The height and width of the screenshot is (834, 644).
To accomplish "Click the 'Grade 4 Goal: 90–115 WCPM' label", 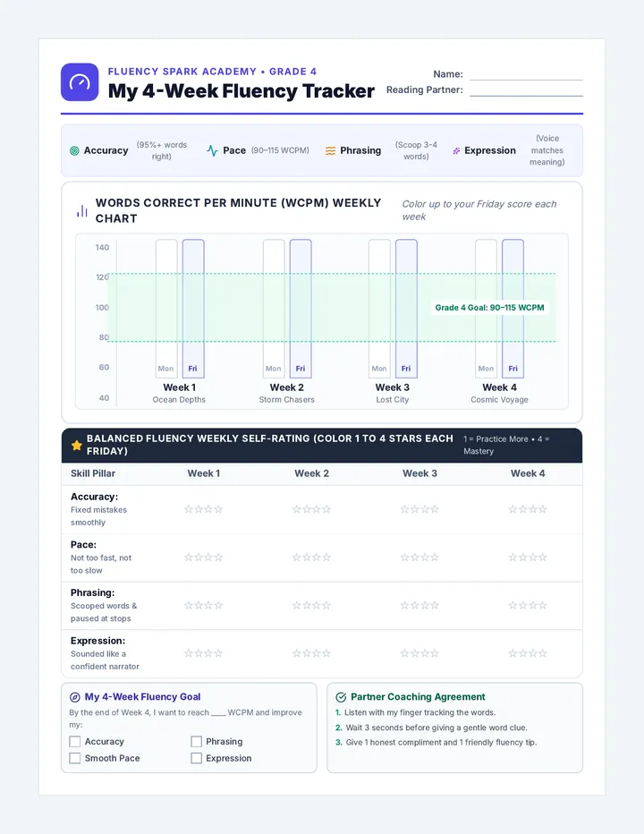I will tap(490, 308).
